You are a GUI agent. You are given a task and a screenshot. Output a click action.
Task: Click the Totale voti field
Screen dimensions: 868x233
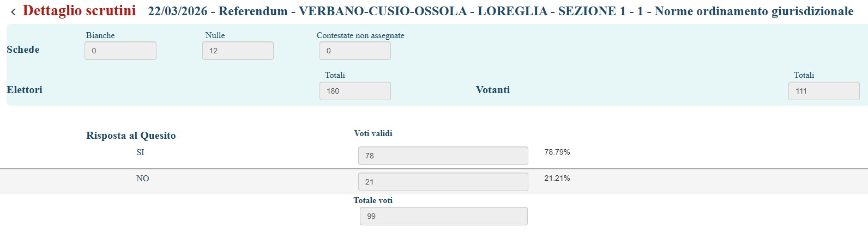(x=443, y=216)
